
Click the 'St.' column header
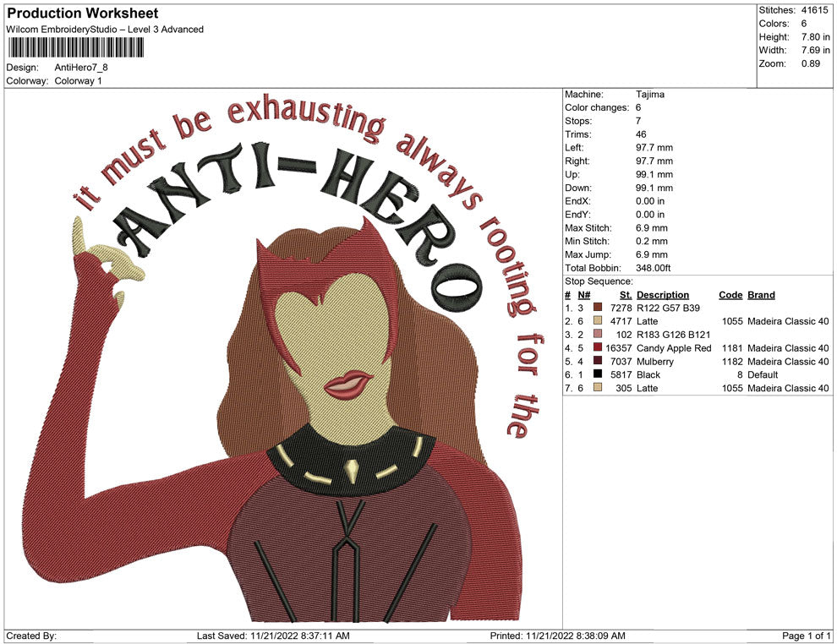(626, 295)
